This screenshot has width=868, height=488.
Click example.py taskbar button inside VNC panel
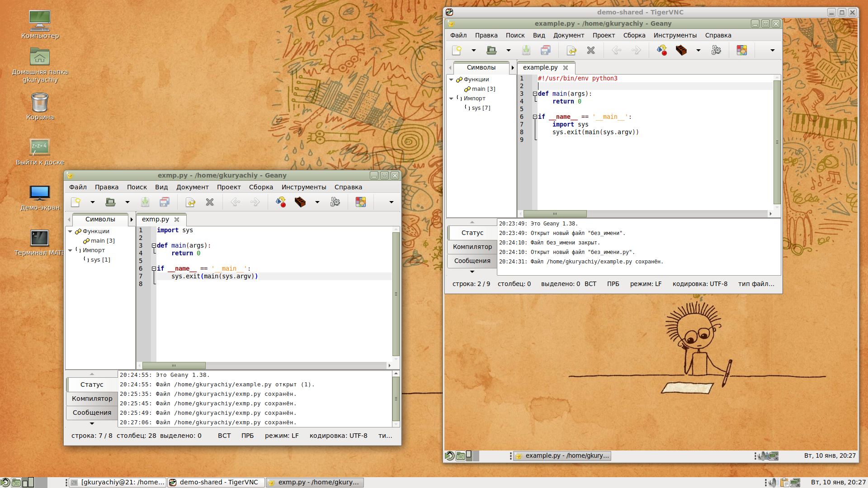[562, 455]
